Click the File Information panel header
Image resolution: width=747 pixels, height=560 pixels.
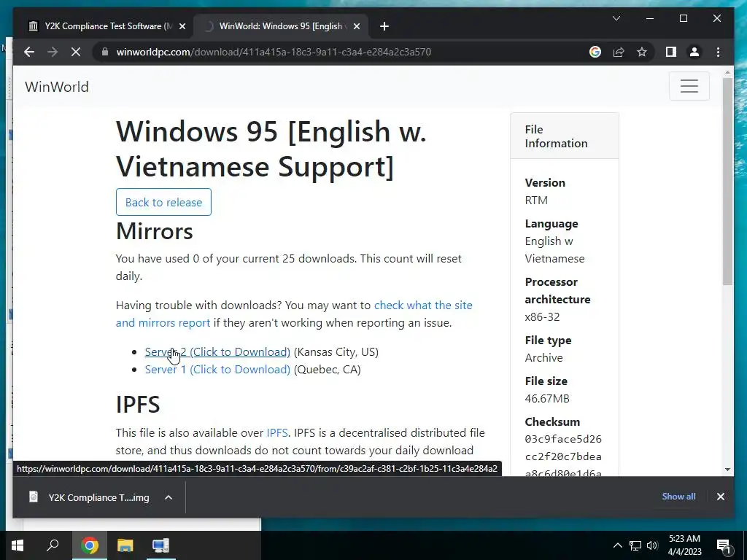565,136
